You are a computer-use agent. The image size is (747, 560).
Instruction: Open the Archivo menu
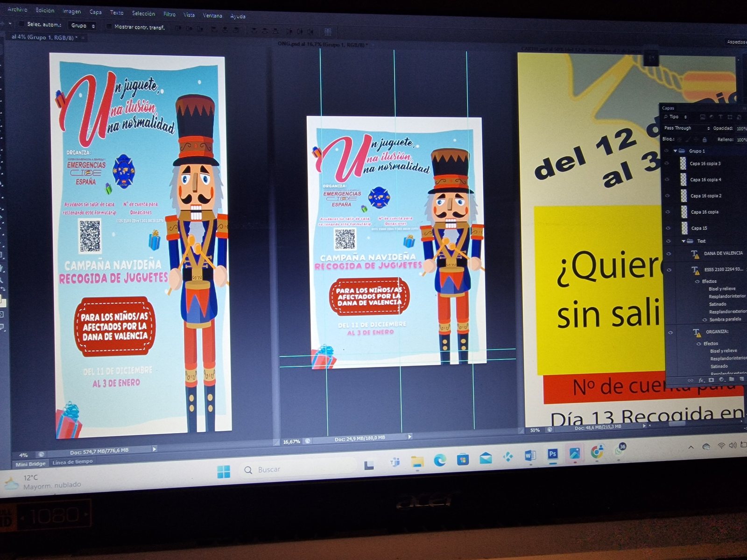pos(17,9)
